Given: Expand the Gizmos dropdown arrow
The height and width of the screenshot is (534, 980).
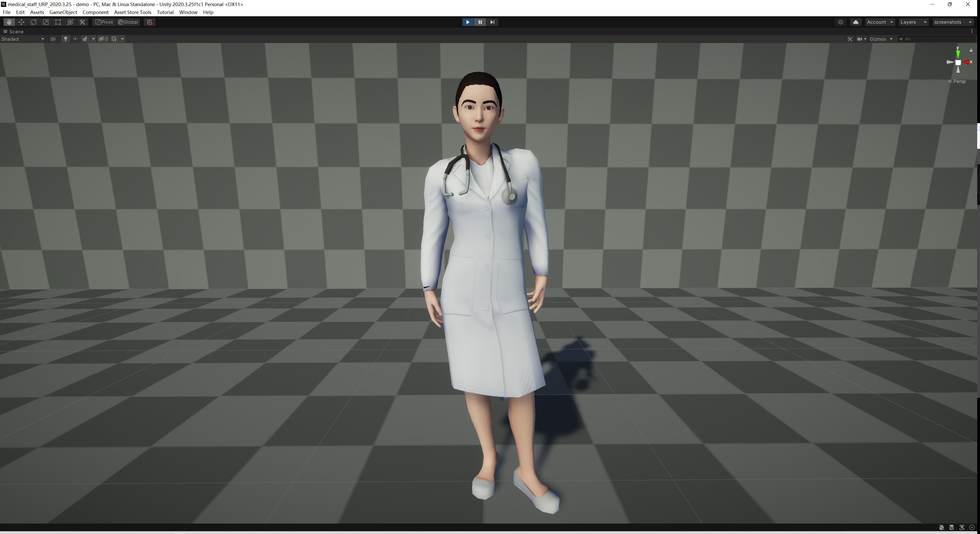Looking at the screenshot, I should 891,39.
